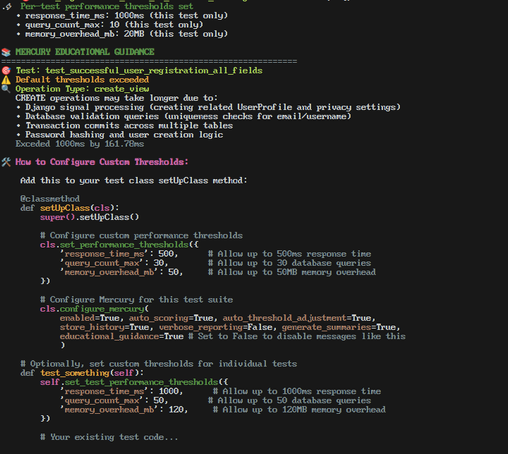This screenshot has width=508, height=454.
Task: Click the hammer and wrench tools icon
Action: 6,162
